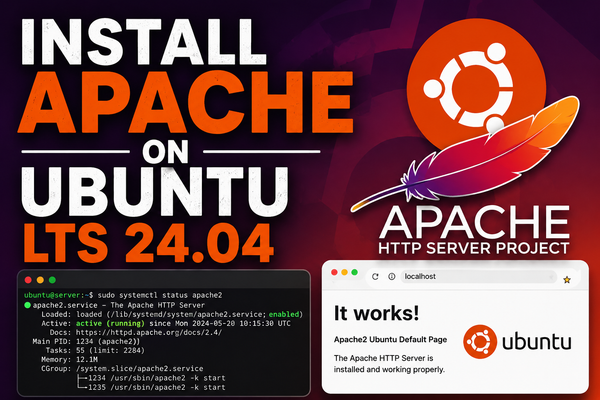Screen dimensions: 600x400
Task: Click the white "INSTALL" title word
Action: (143, 41)
